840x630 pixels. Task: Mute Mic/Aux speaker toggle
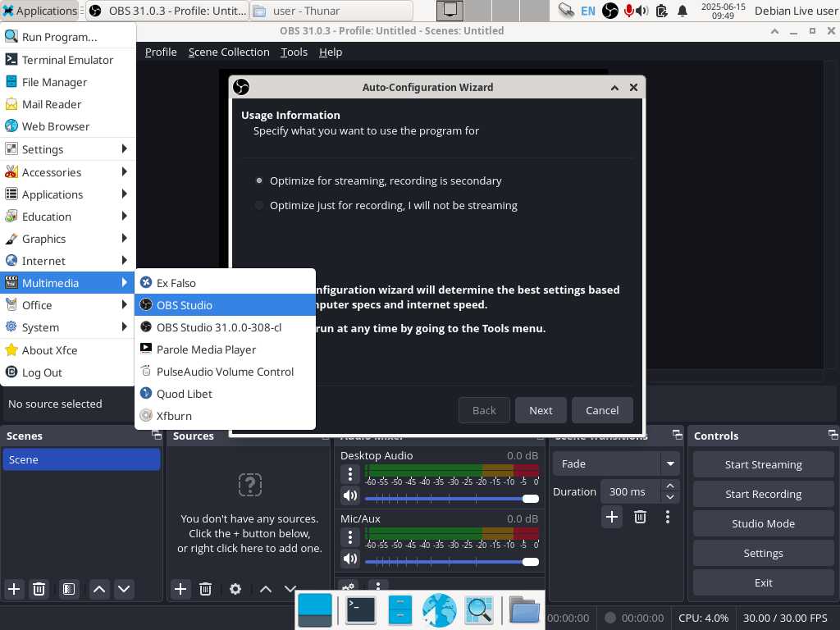[349, 559]
